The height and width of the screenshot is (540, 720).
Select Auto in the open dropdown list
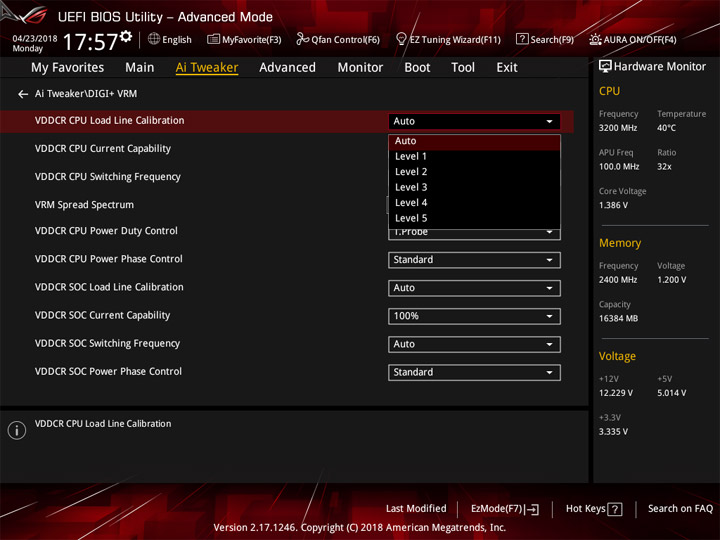[474, 141]
